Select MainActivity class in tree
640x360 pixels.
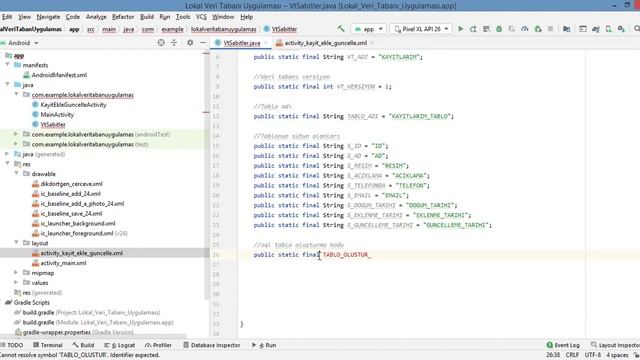57,114
